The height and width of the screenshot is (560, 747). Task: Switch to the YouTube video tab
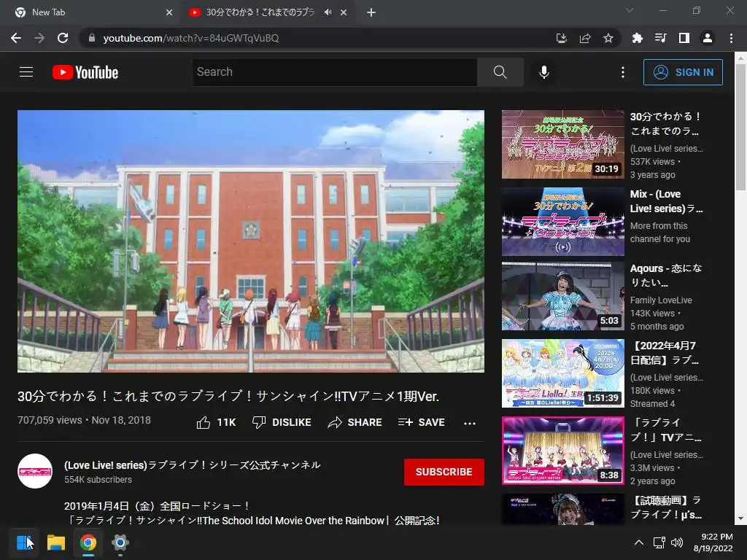click(x=260, y=12)
